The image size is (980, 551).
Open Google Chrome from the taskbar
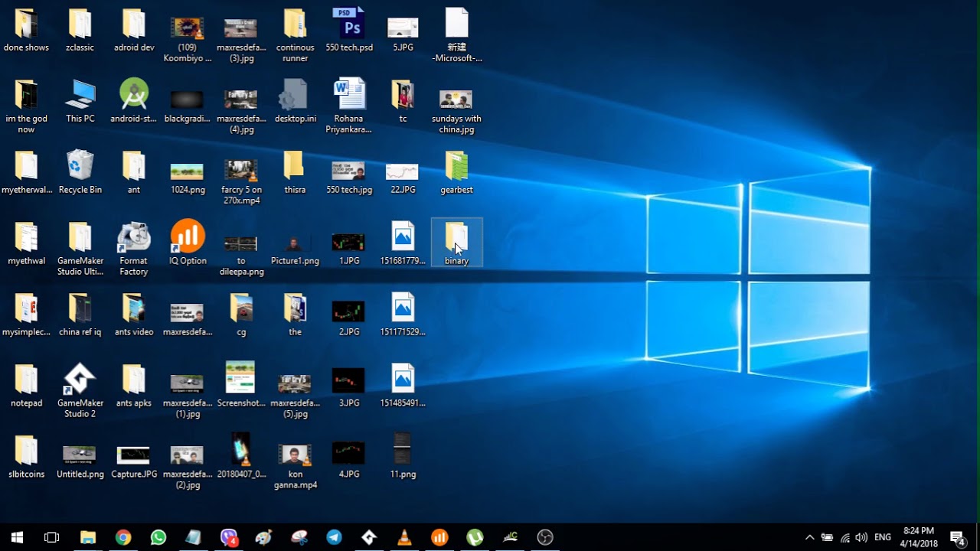tap(123, 537)
